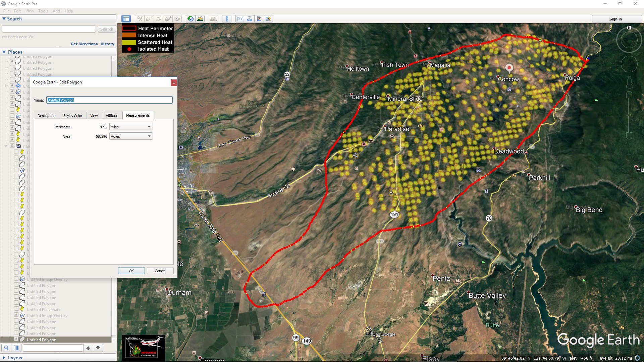
Task: Click Cancel in Edit Polygon dialog
Action: [160, 271]
